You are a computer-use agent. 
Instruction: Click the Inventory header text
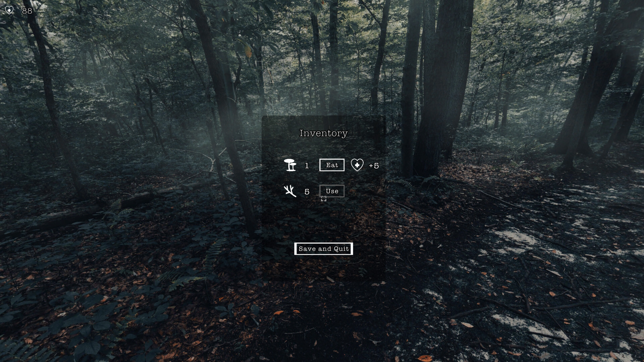[x=323, y=133]
